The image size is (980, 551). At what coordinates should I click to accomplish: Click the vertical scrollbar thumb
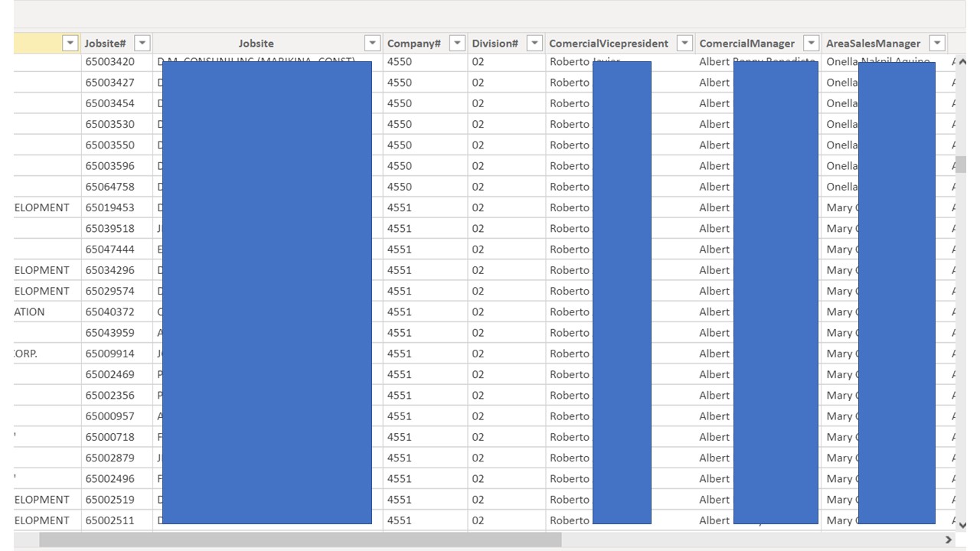(x=961, y=165)
